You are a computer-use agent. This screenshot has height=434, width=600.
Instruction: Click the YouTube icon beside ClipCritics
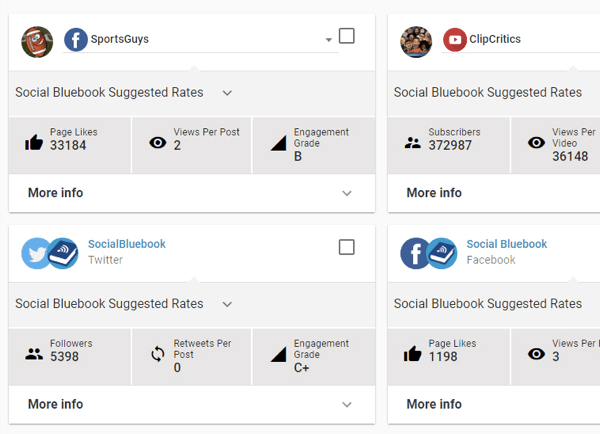(x=455, y=39)
